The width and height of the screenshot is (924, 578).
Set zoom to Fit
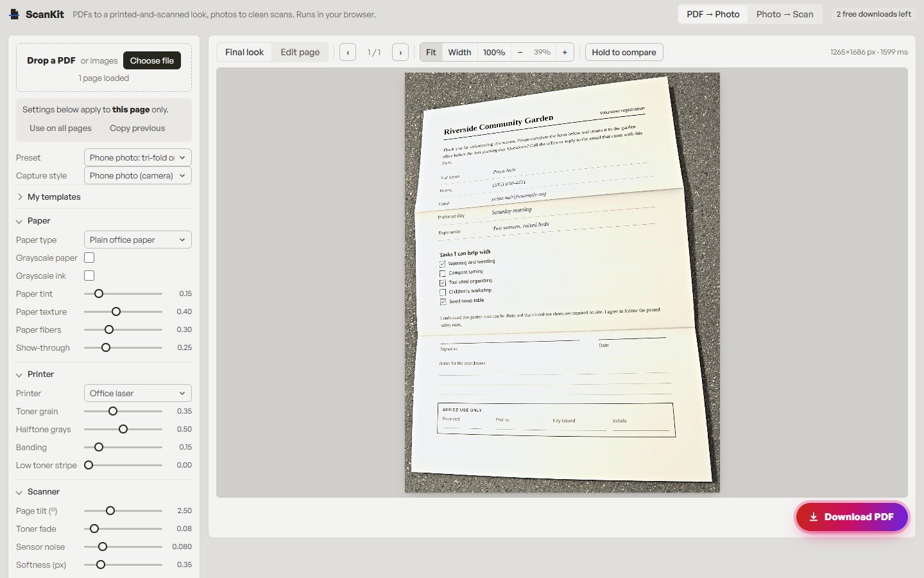tap(431, 52)
